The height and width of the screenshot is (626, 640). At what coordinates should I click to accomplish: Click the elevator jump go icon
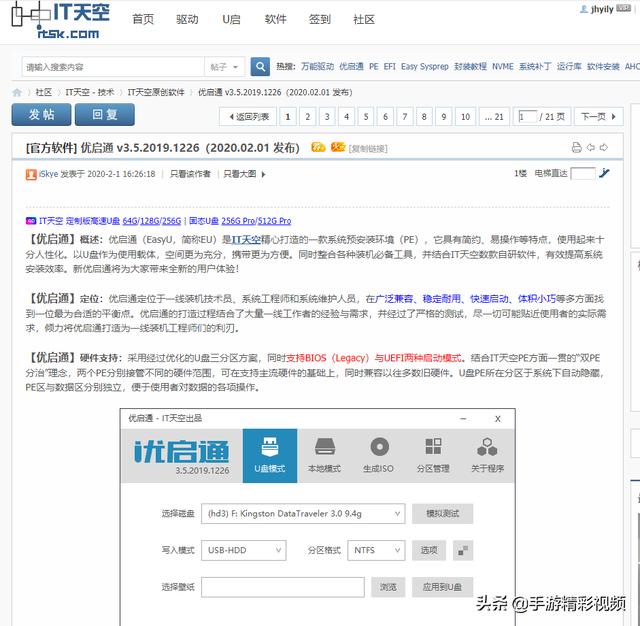(604, 173)
